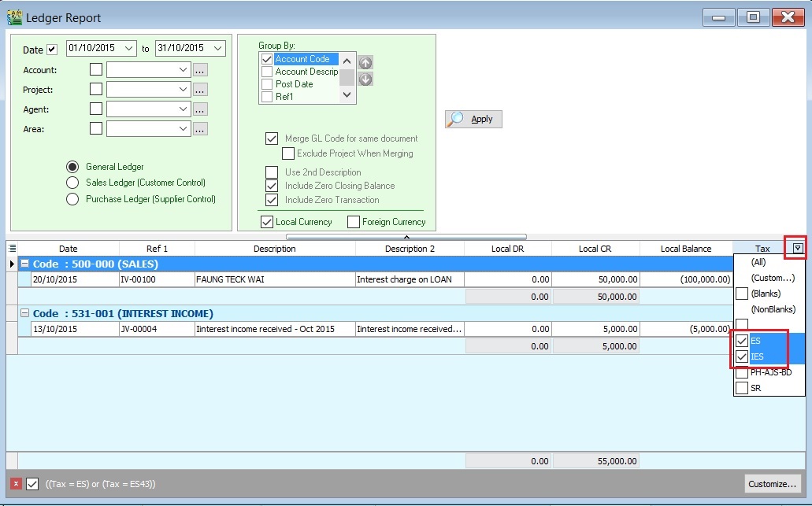Click the move up arrow beside Group By list

pos(365,62)
